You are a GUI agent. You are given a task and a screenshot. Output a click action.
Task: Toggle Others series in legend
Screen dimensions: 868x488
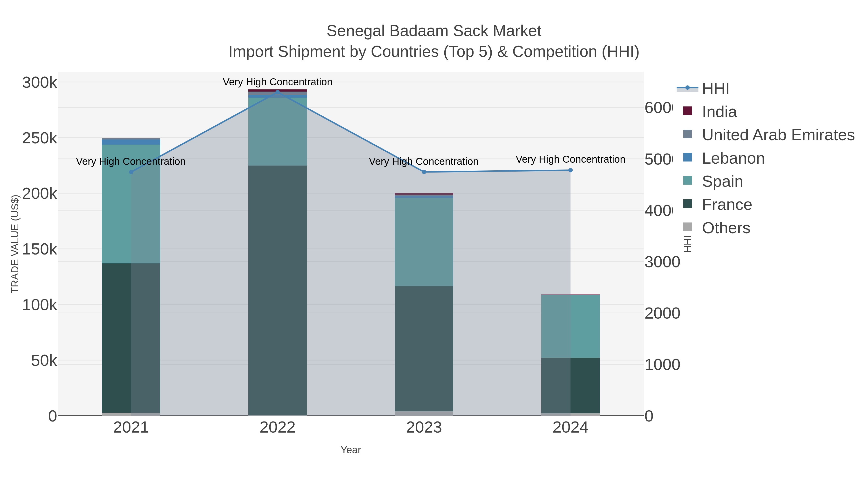click(716, 228)
